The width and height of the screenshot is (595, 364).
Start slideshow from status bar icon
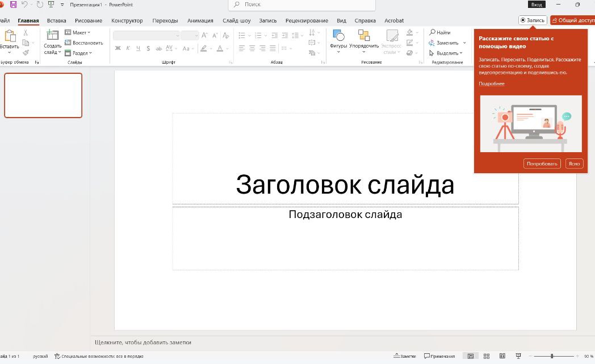518,356
